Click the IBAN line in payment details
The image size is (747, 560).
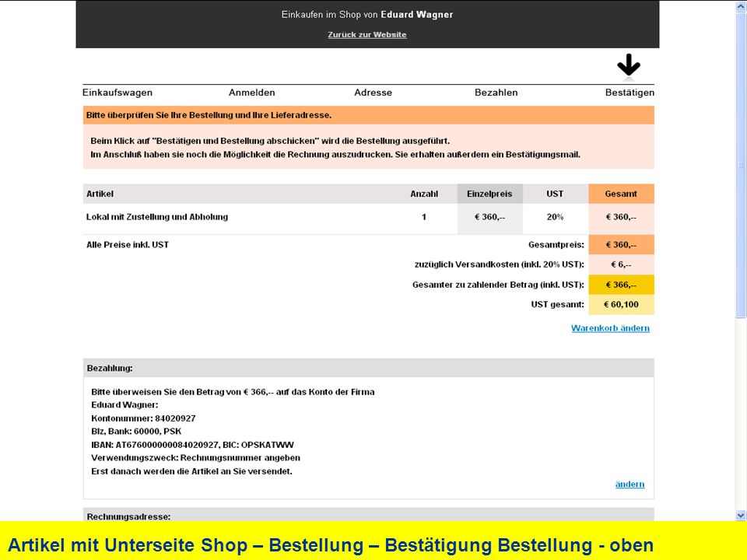192,445
